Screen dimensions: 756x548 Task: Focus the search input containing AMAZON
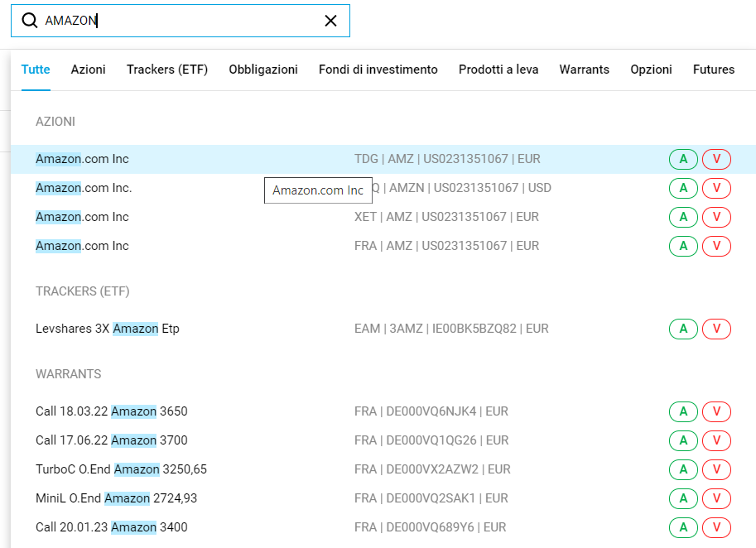click(x=181, y=21)
